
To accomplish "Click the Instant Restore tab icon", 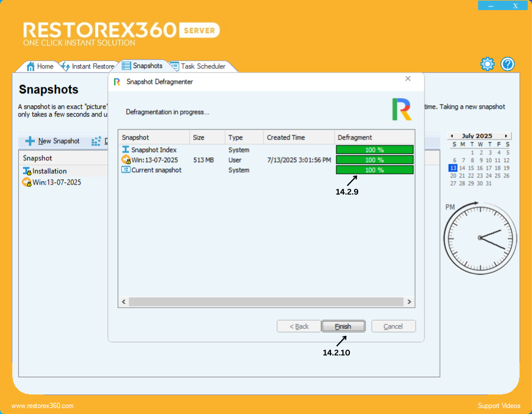I will [65, 66].
